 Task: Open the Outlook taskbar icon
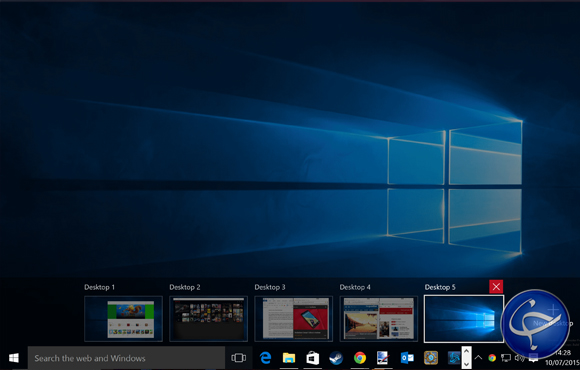407,358
